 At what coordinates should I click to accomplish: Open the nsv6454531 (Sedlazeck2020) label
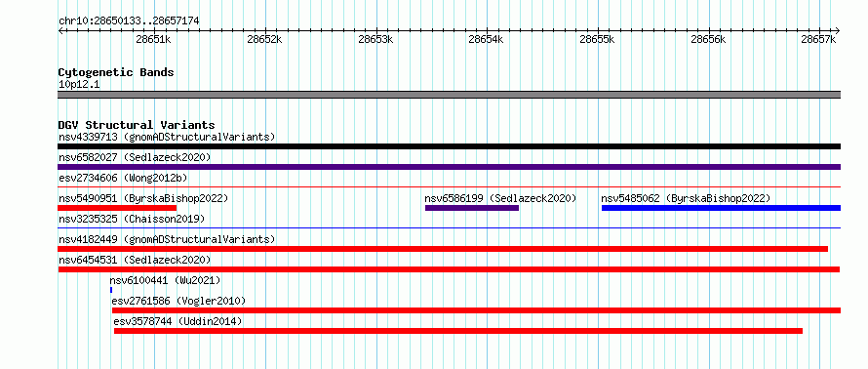tap(135, 260)
